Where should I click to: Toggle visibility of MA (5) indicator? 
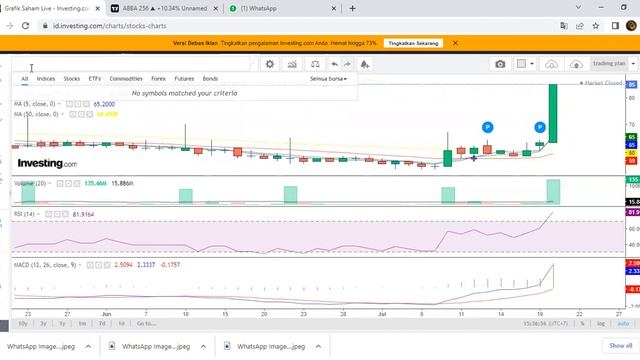(x=69, y=104)
